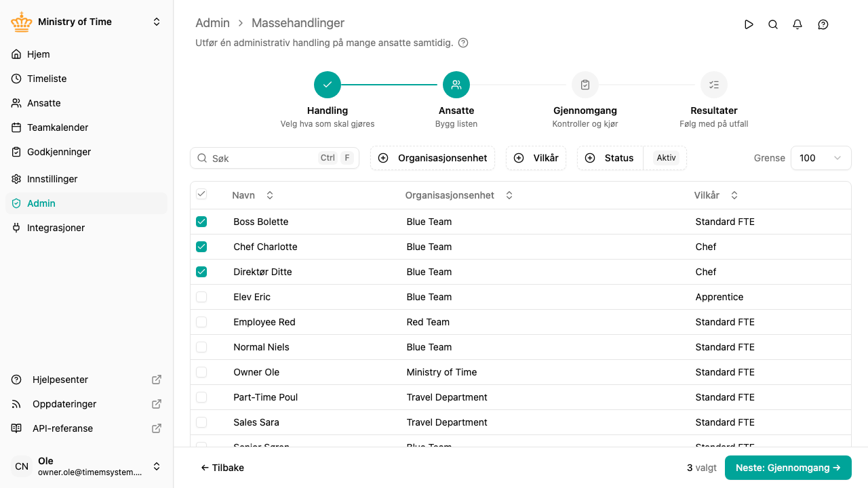Focus the Søk search field
The width and height of the screenshot is (868, 488).
click(x=275, y=158)
